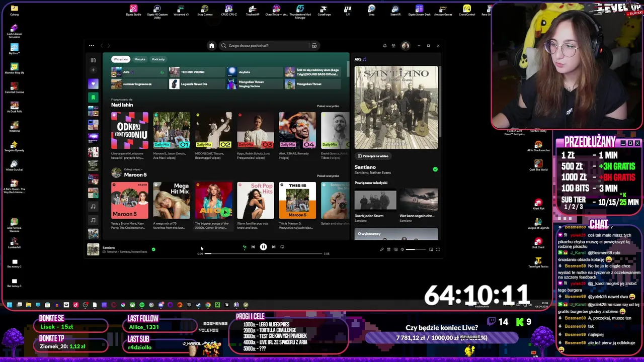
Task: Open the Soft Pop Hits cover
Action: (256, 200)
